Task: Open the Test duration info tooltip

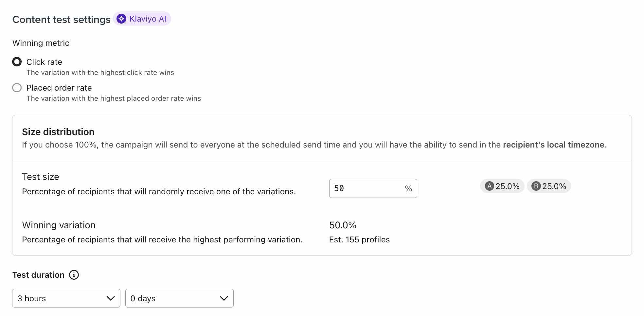Action: 74,275
